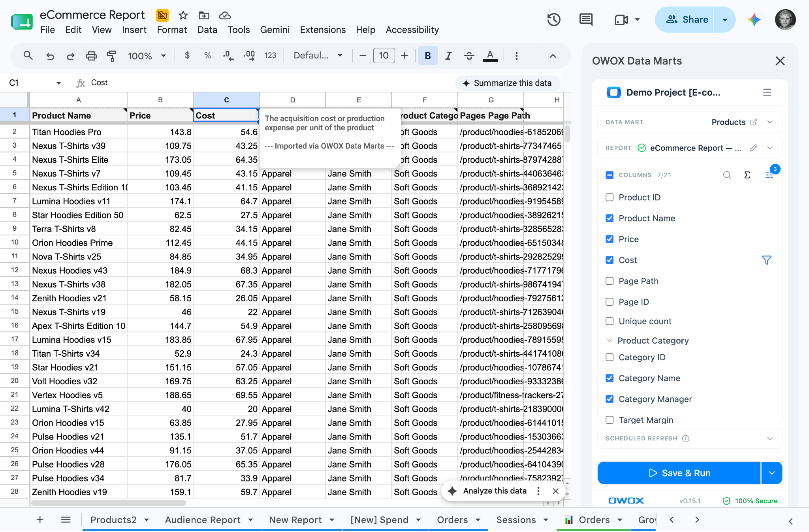Image resolution: width=809 pixels, height=532 pixels.
Task: Open comments panel
Action: pos(586,19)
